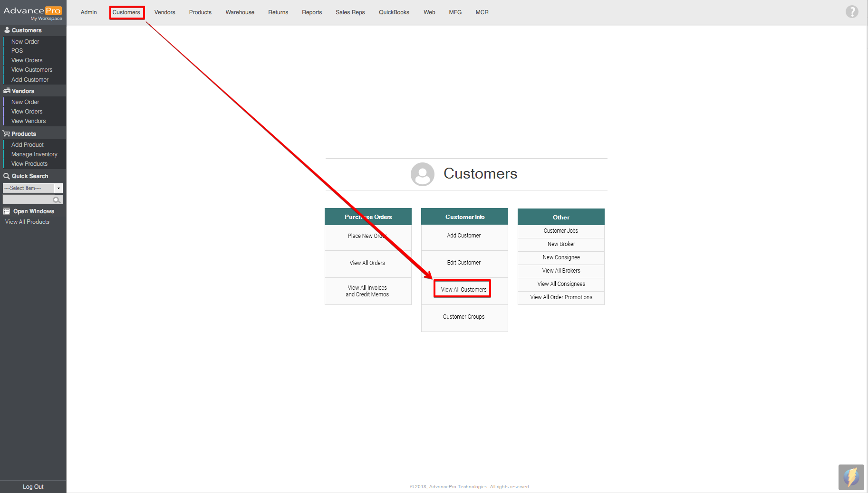Open View All Order Promotions
The image size is (868, 493).
(561, 297)
